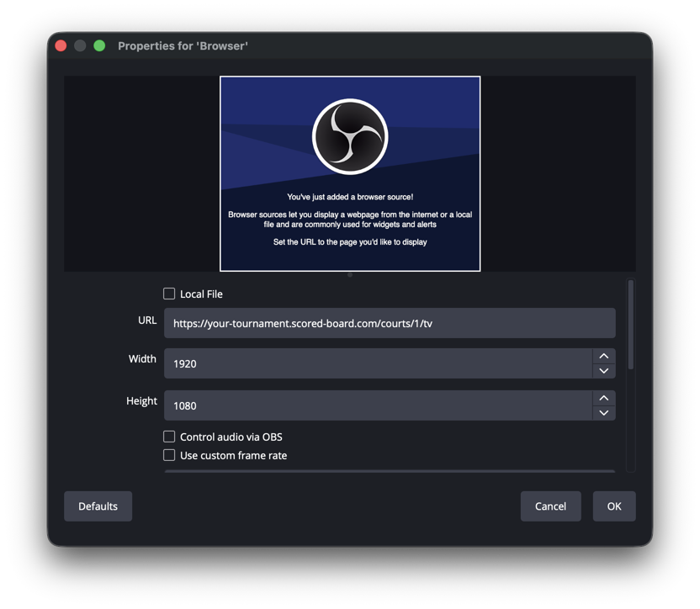This screenshot has height=609, width=700.
Task: Increase Height with the up arrow
Action: pos(603,398)
